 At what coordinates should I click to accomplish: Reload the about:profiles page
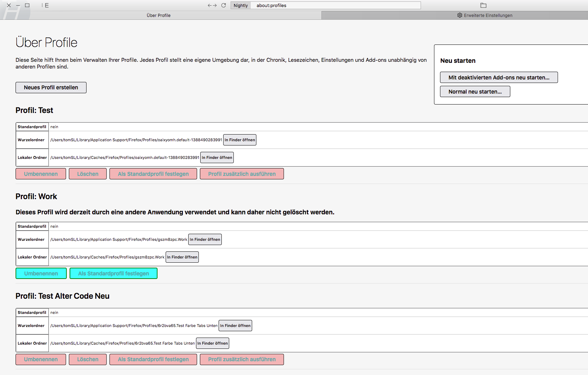pos(224,5)
